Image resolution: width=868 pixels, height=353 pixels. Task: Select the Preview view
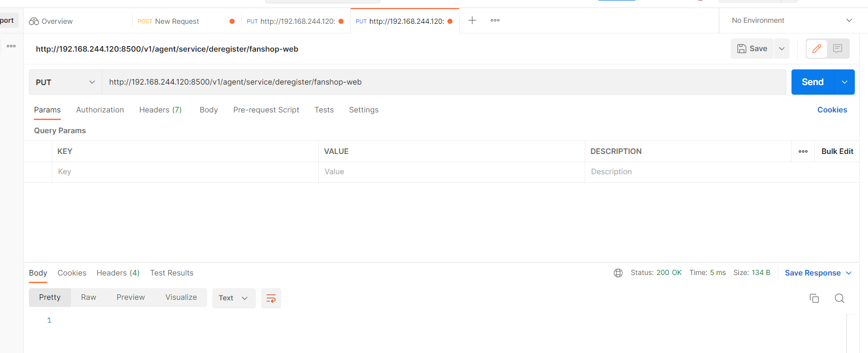tap(131, 297)
